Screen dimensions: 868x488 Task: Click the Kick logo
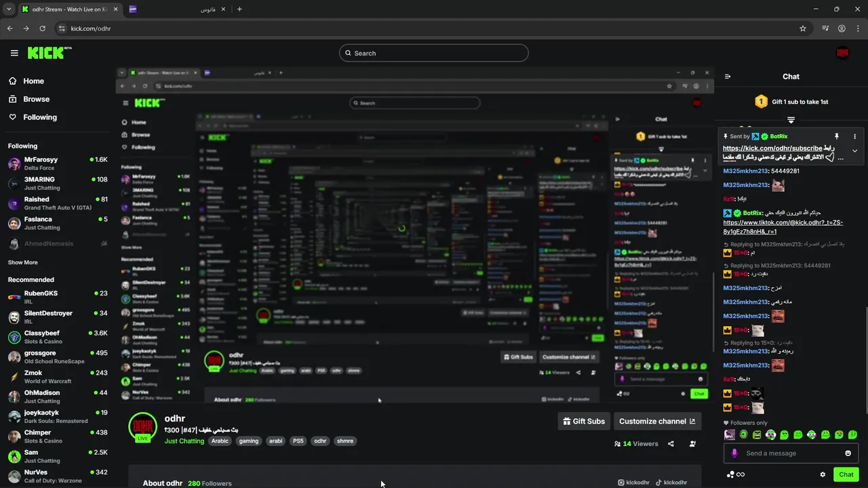pyautogui.click(x=50, y=53)
